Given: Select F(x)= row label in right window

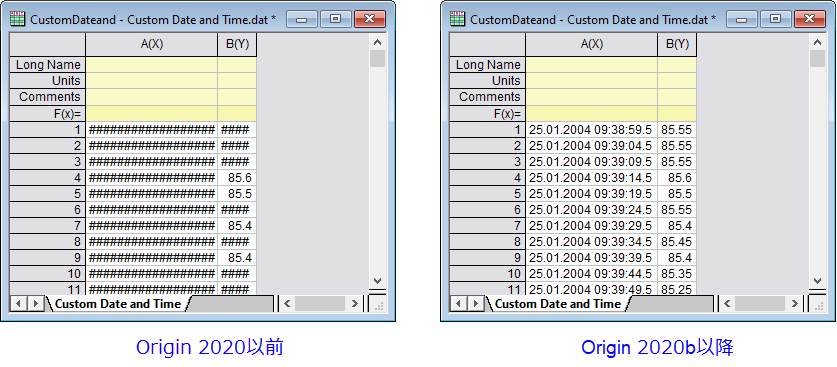Looking at the screenshot, I should click(488, 114).
